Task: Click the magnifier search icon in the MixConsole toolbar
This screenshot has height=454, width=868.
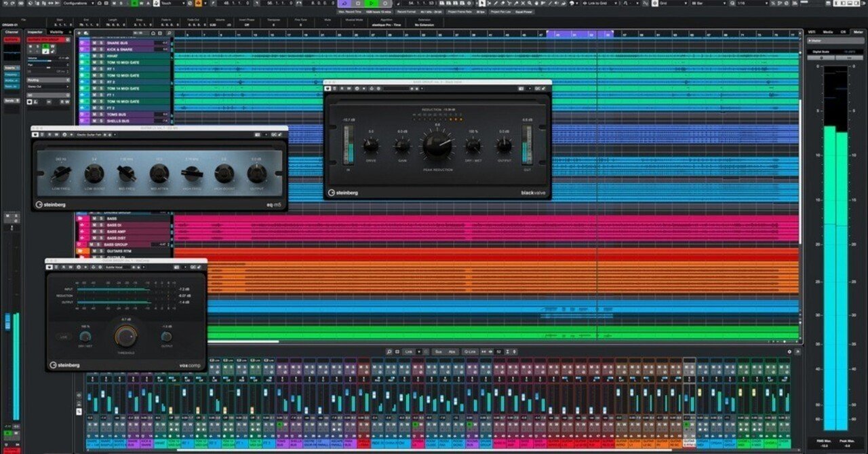Action: tap(389, 350)
